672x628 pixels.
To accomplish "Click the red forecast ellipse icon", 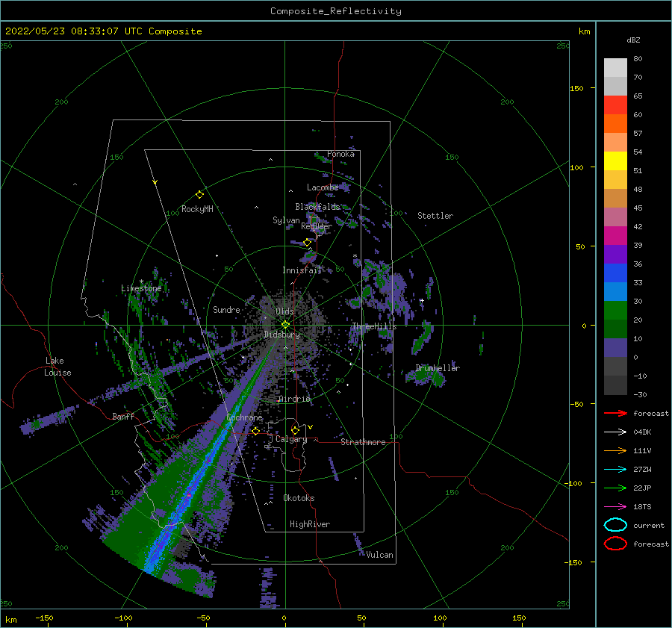I will (x=615, y=544).
